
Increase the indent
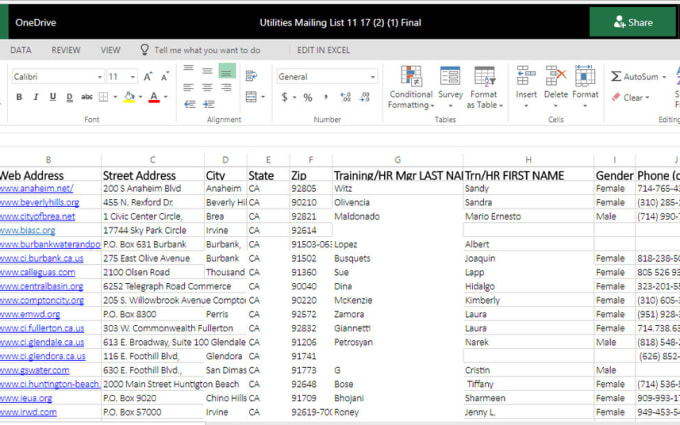[x=209, y=104]
